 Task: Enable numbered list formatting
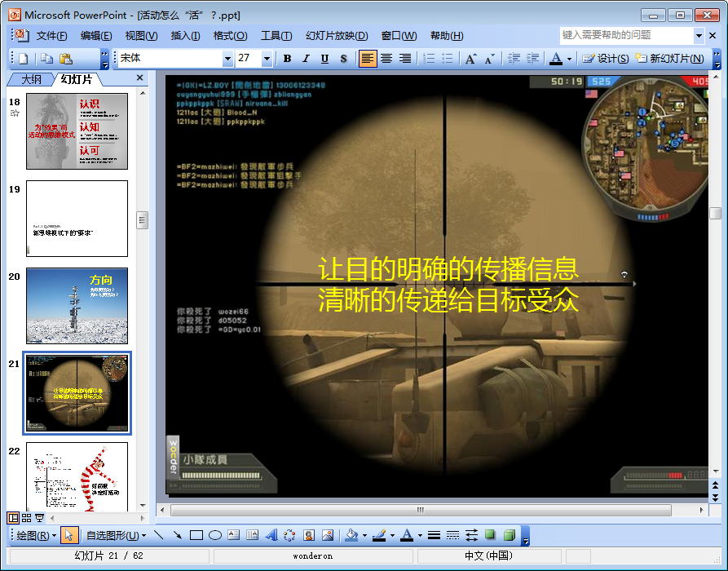(429, 59)
